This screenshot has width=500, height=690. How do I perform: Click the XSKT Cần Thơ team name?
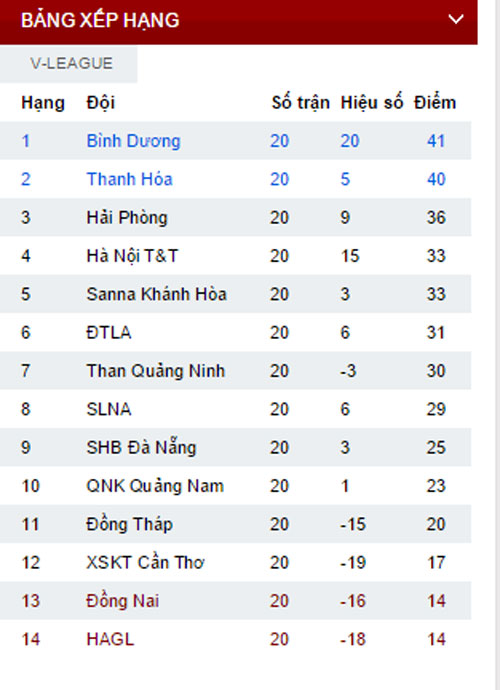pyautogui.click(x=145, y=562)
